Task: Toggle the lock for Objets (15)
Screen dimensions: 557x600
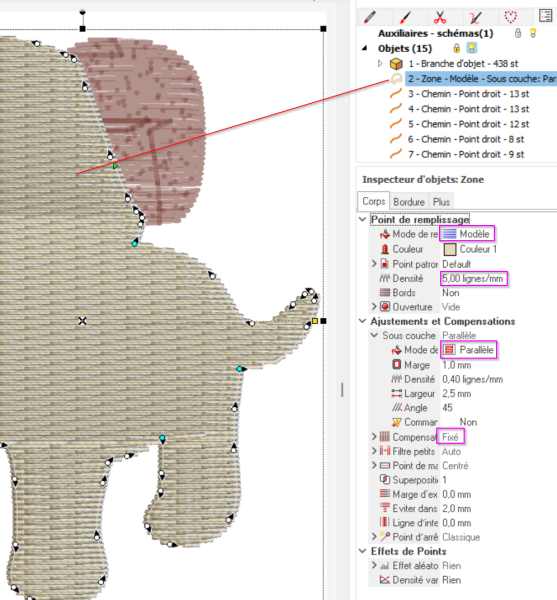Action: 456,48
